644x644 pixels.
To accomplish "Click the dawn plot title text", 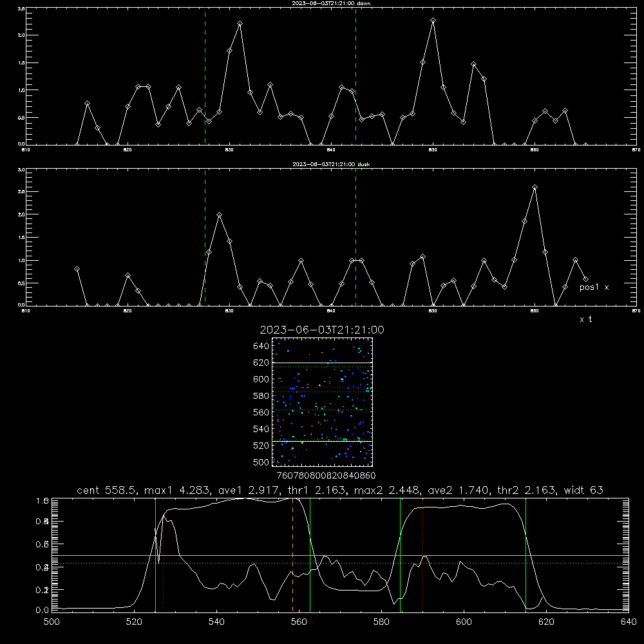I will pos(331,3).
